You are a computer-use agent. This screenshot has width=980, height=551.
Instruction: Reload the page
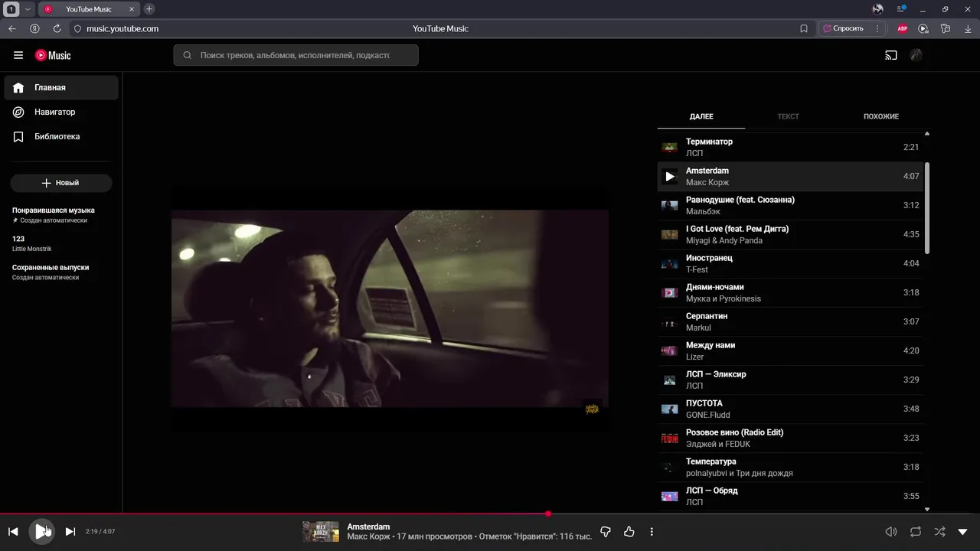(x=57, y=28)
